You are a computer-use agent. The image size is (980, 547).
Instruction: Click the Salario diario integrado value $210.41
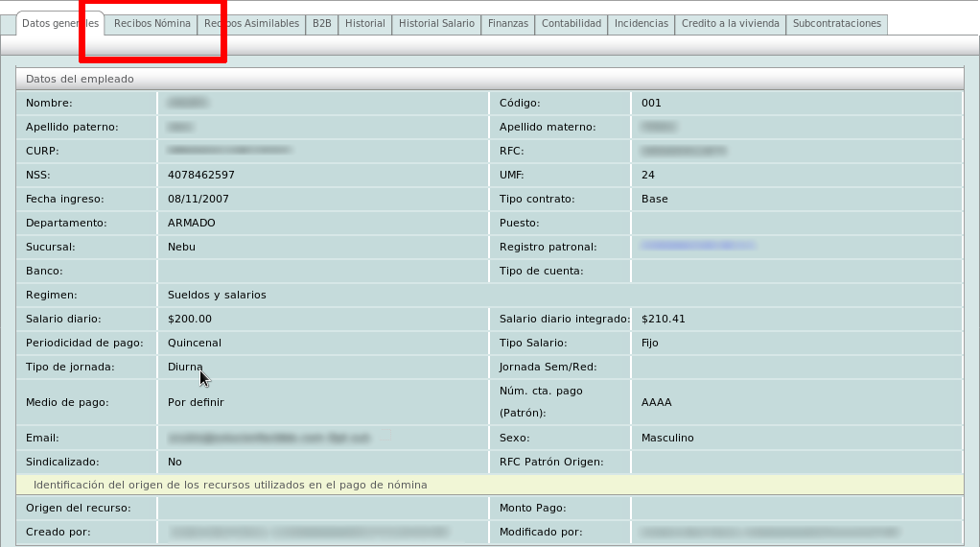point(663,319)
